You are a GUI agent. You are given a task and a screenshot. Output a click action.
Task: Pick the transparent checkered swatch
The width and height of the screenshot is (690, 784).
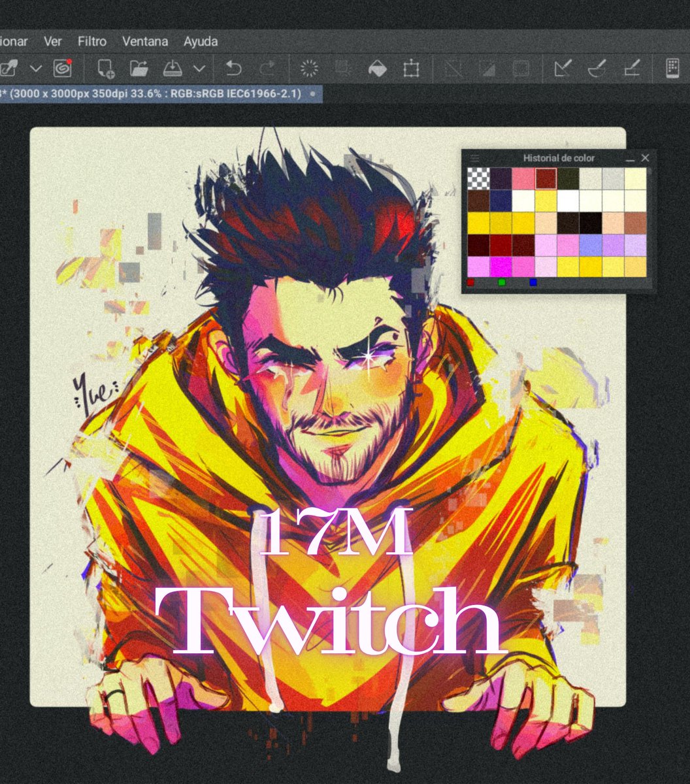coord(478,178)
